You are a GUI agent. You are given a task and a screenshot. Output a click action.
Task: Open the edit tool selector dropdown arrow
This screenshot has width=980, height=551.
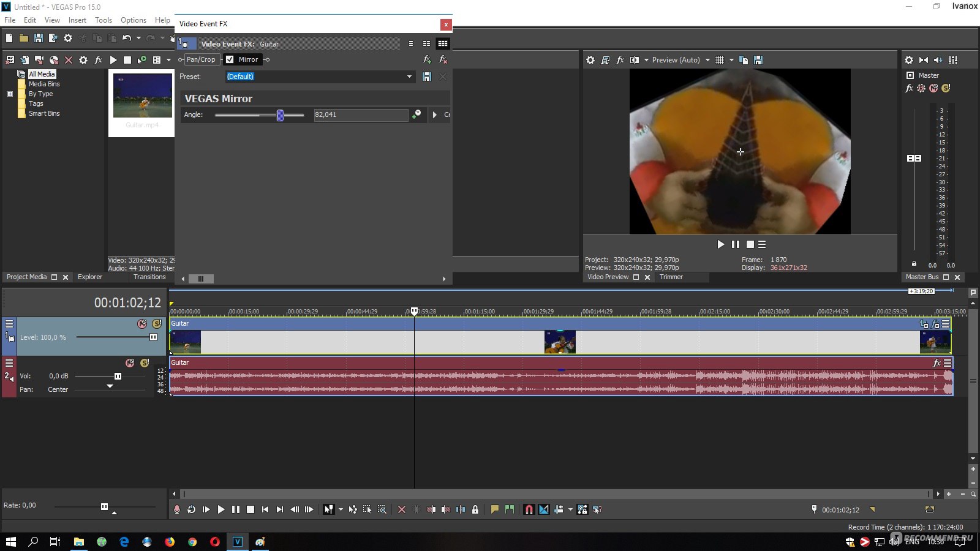coord(341,509)
